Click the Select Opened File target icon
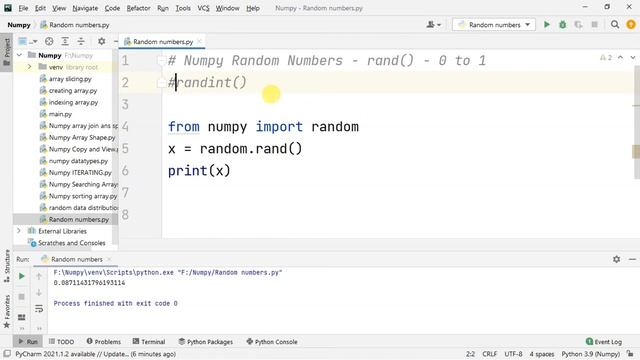The image size is (640, 360). [x=49, y=41]
